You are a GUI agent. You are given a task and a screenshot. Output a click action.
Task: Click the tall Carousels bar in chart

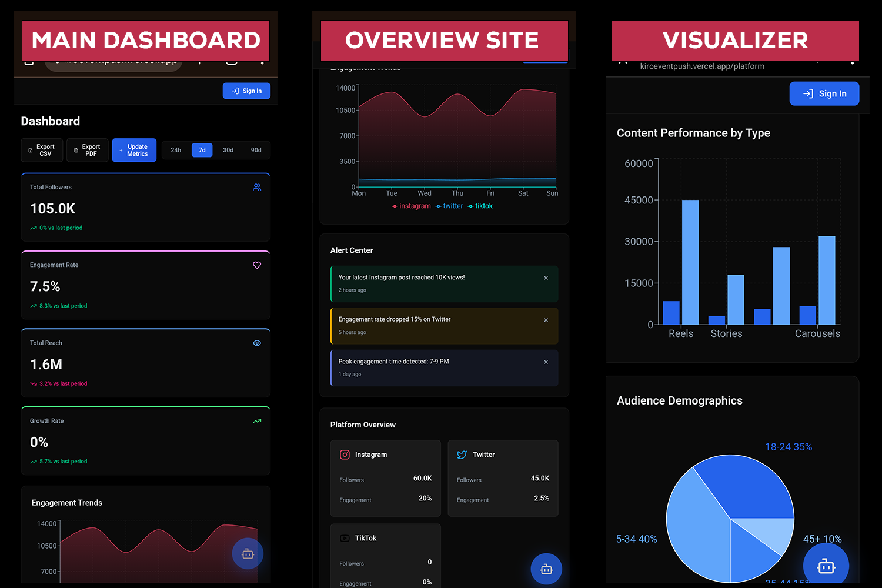coord(827,280)
